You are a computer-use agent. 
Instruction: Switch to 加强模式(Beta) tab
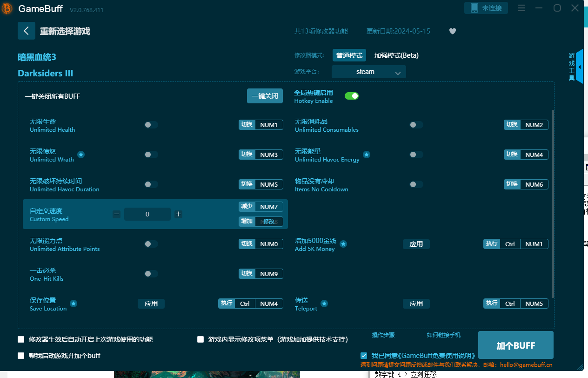click(x=396, y=55)
